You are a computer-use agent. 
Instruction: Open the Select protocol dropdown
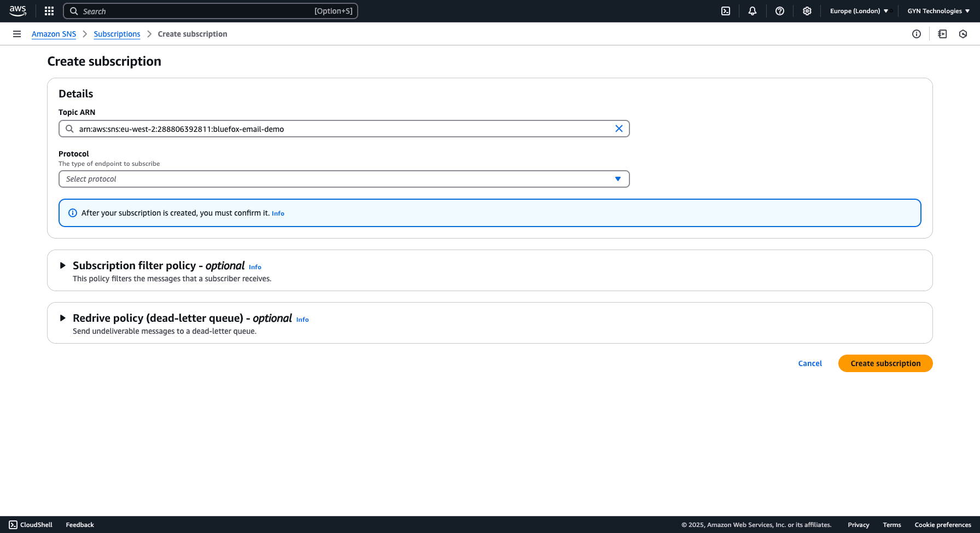(343, 179)
